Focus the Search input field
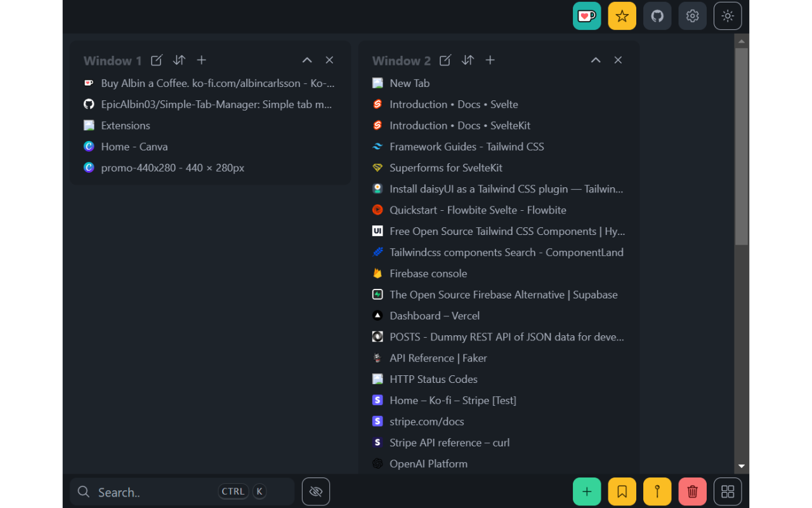Screen dimensions: 812x508 [x=182, y=491]
